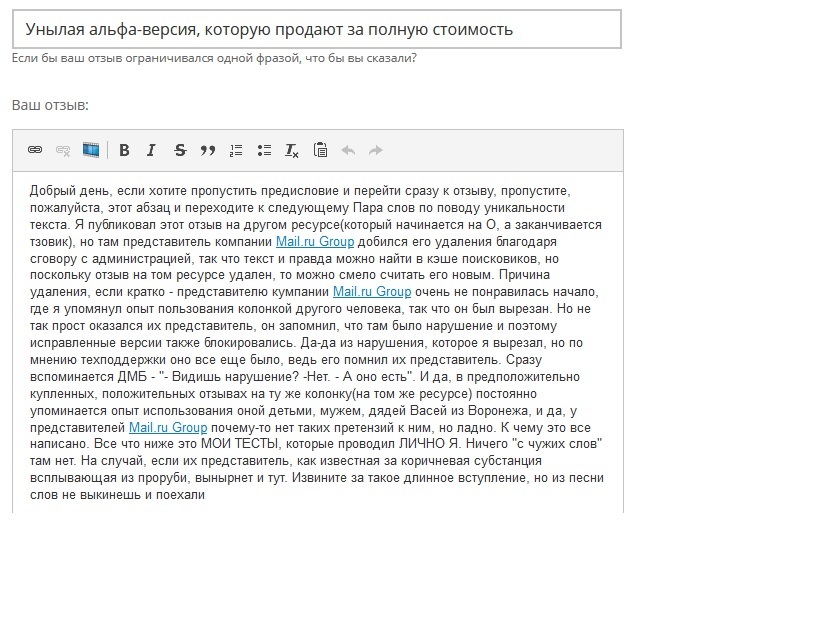This screenshot has height=619, width=819.
Task: Toggle italic formatting
Action: pyautogui.click(x=151, y=150)
